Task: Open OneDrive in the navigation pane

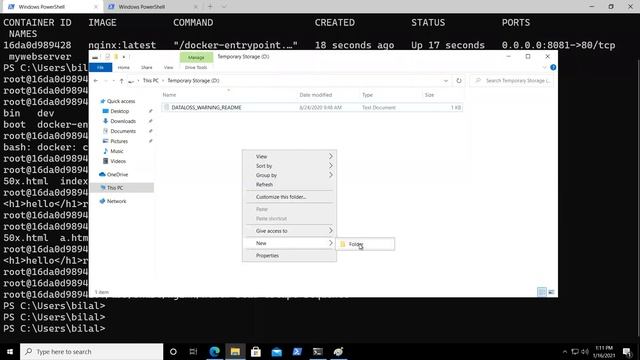Action: pos(113,175)
